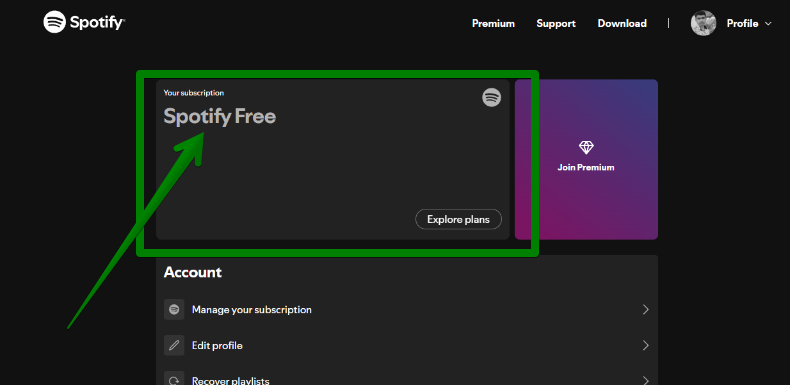Click the Explore plans button
The width and height of the screenshot is (790, 385).
(x=458, y=219)
